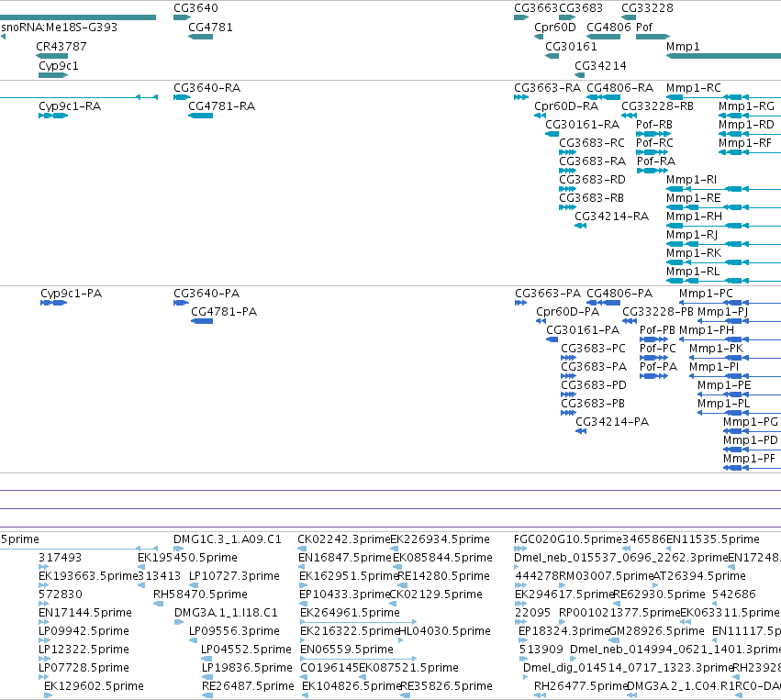
Task: Click the CG34214-PA protein
Action: [x=581, y=431]
